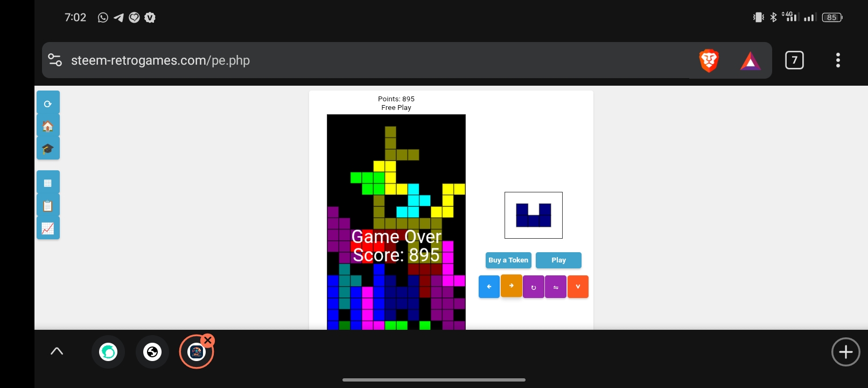The image size is (868, 388).
Task: Click the Free Play label
Action: coord(396,107)
